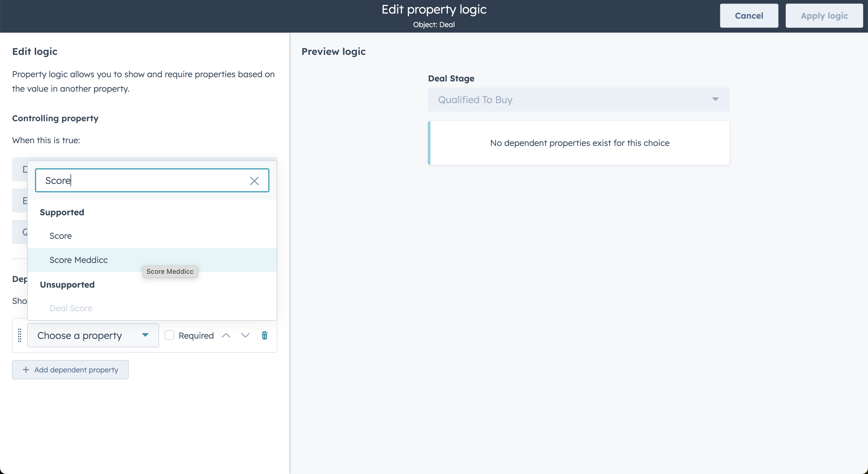
Task: Clear the Score search field with X
Action: click(254, 181)
